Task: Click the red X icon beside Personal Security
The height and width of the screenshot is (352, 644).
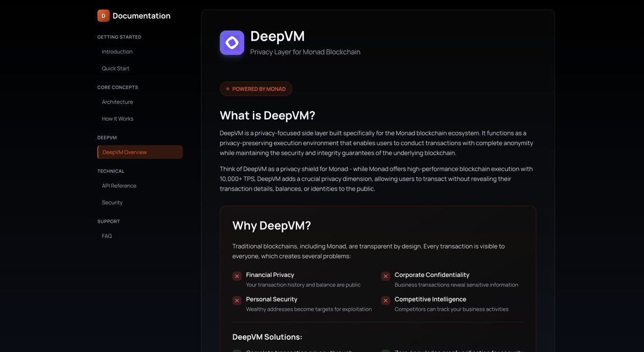Action: (237, 300)
